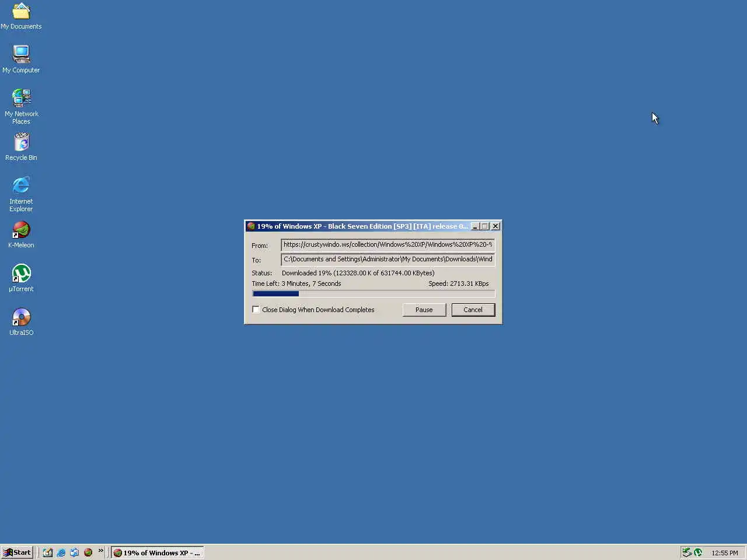Click the Outlook Express quick launch icon
Viewport: 747px width, 560px height.
click(x=75, y=552)
